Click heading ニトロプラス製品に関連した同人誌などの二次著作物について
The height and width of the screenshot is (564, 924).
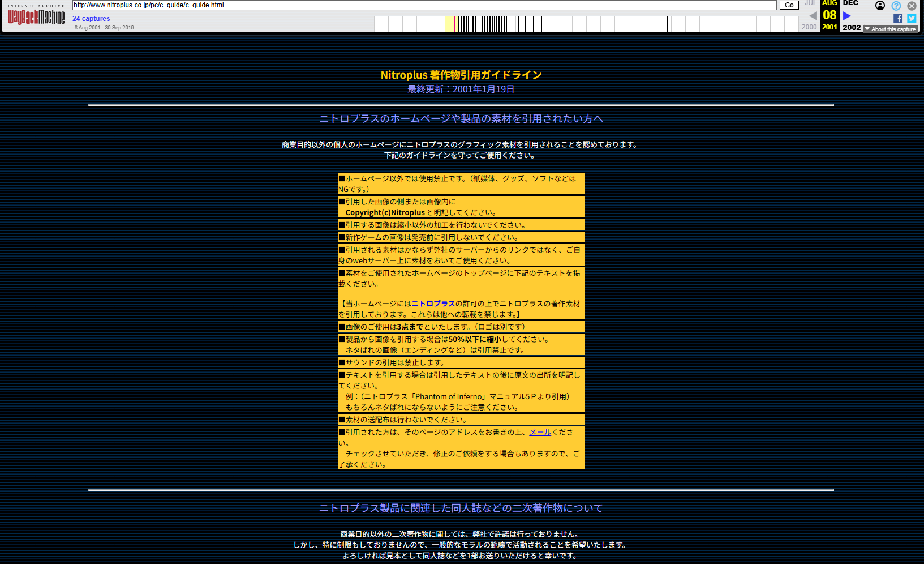461,508
